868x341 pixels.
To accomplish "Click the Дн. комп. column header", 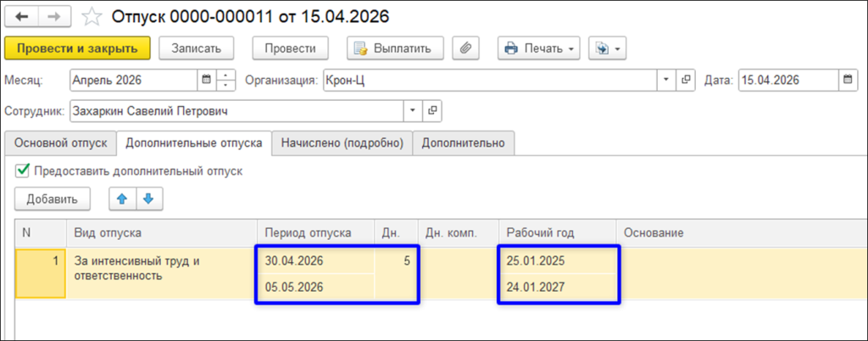I will click(x=458, y=233).
